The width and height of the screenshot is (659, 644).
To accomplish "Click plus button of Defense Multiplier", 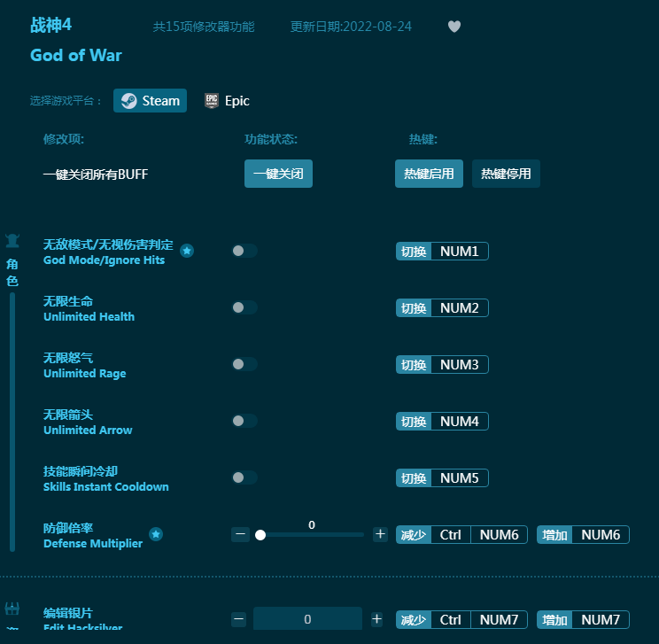I will (x=380, y=534).
